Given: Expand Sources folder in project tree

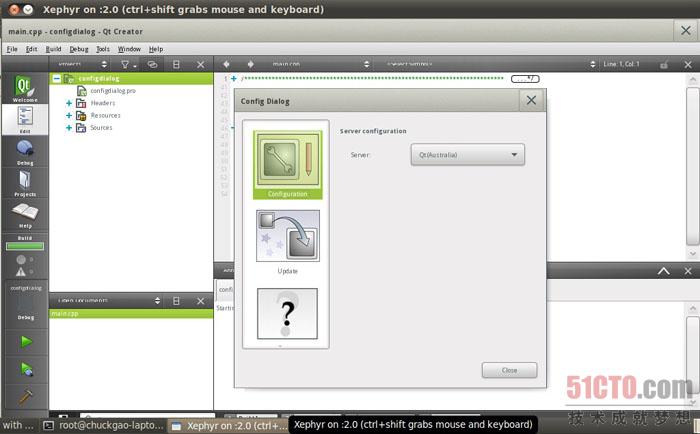Looking at the screenshot, I should 69,128.
